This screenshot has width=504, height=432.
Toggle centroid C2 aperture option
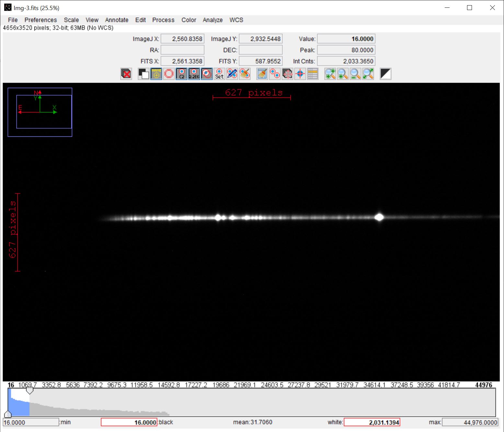[181, 74]
